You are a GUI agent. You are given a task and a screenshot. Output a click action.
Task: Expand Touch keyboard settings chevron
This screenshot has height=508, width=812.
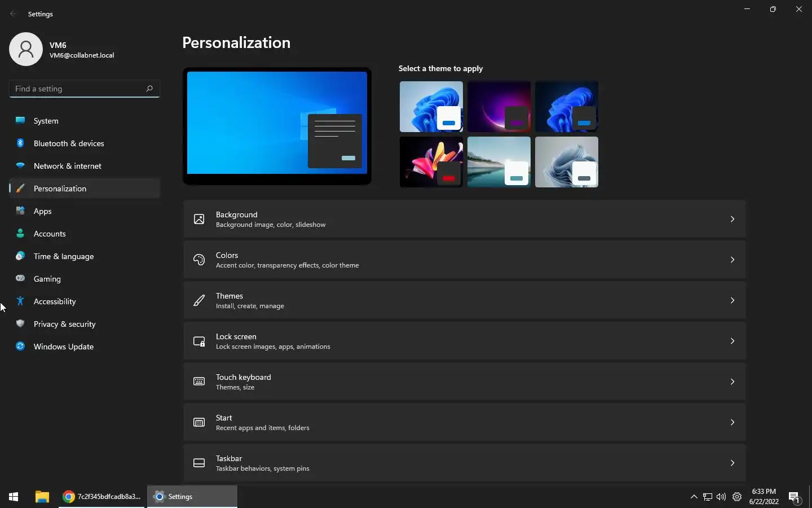(x=732, y=382)
